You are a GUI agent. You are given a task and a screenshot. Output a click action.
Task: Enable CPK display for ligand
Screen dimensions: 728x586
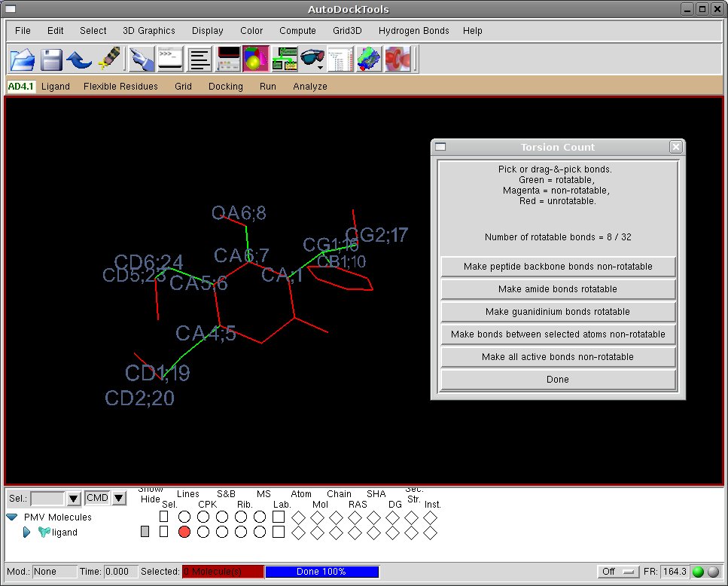click(x=203, y=532)
